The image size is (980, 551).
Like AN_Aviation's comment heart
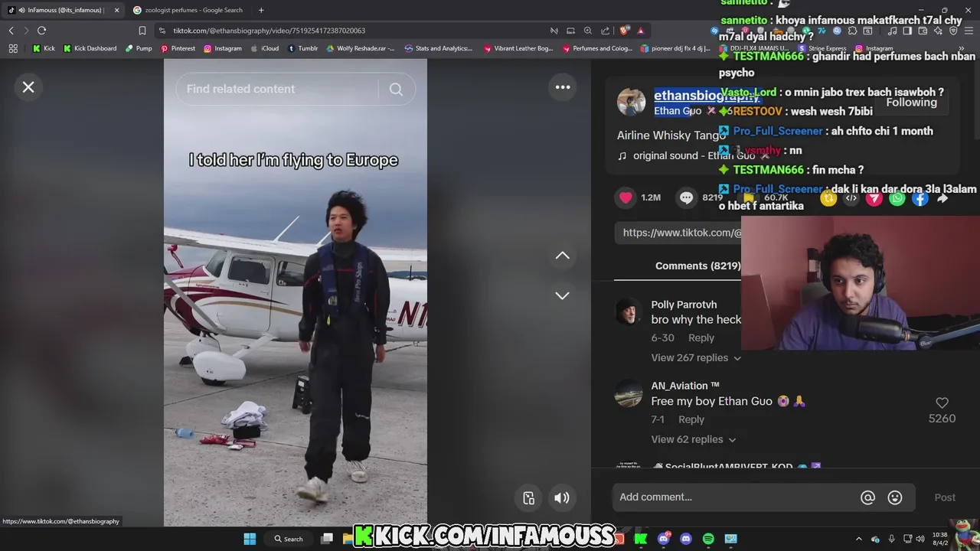[x=942, y=403]
